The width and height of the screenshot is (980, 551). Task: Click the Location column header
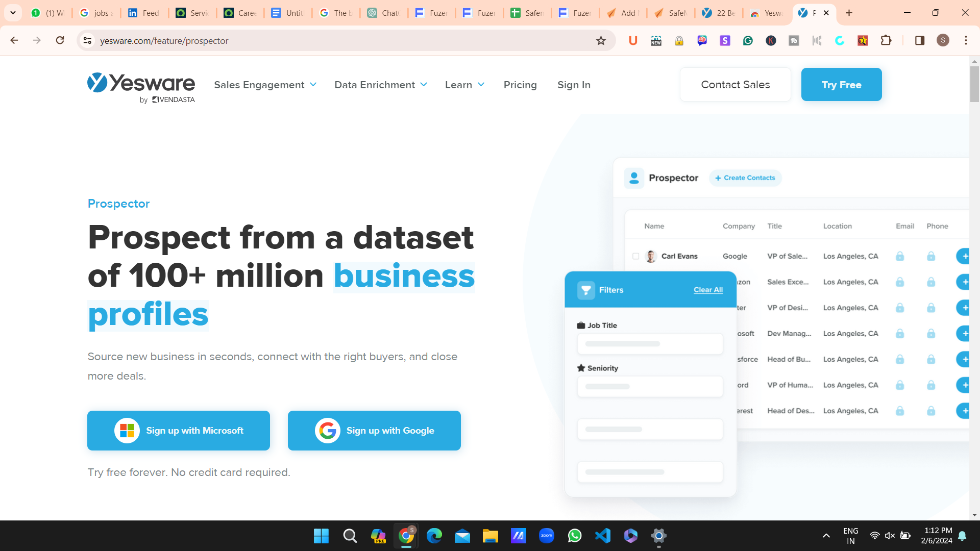(x=837, y=226)
